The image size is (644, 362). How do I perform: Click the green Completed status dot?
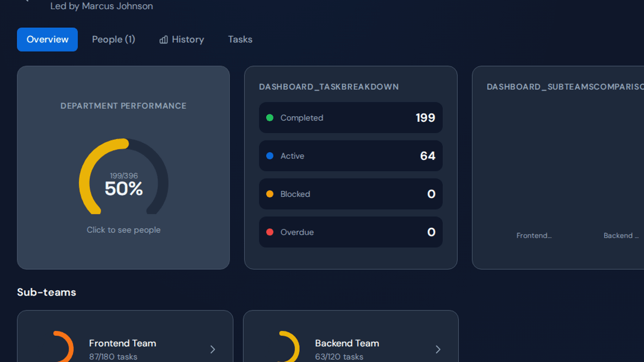pos(270,118)
